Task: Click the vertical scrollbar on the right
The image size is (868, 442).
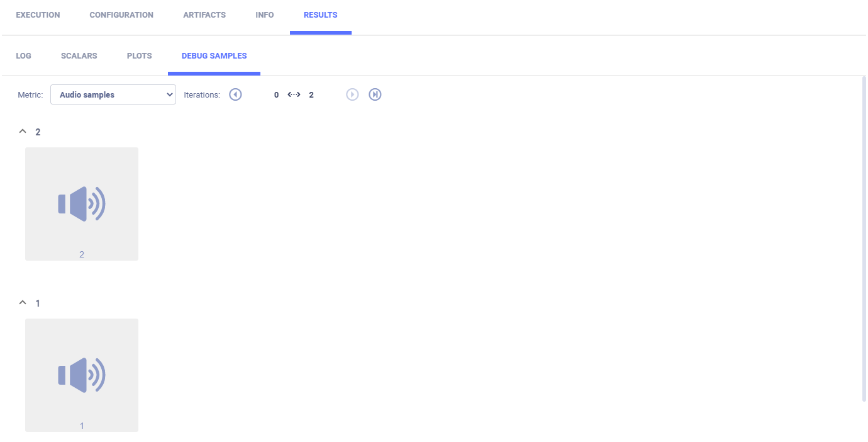Action: pyautogui.click(x=863, y=239)
